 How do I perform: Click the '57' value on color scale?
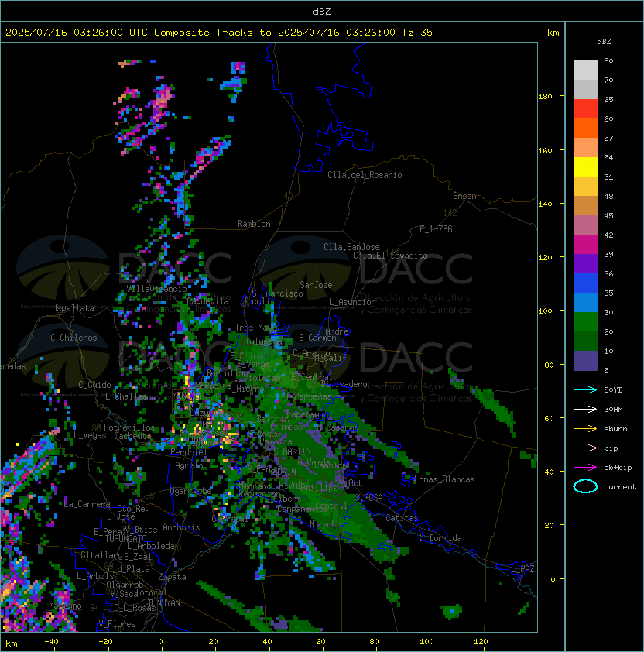608,138
